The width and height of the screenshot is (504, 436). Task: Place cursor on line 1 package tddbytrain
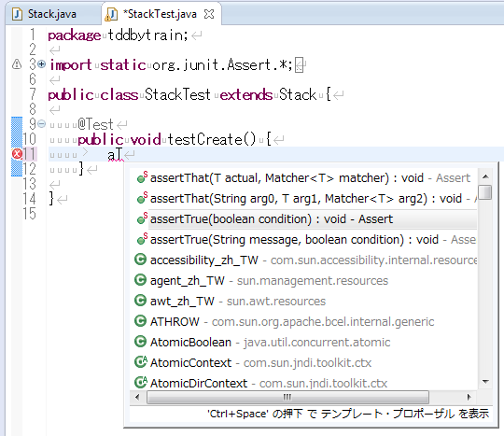[x=118, y=35]
